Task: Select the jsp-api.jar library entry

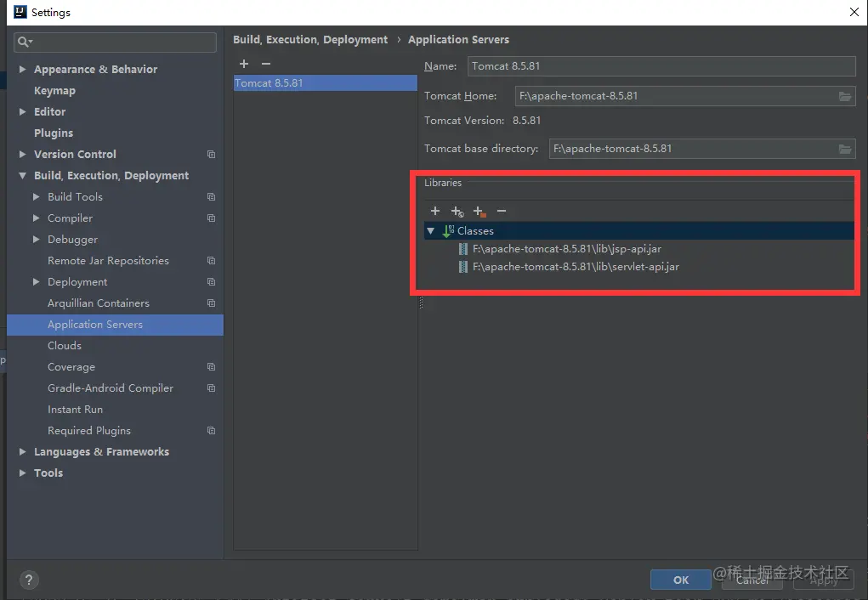Action: tap(567, 249)
